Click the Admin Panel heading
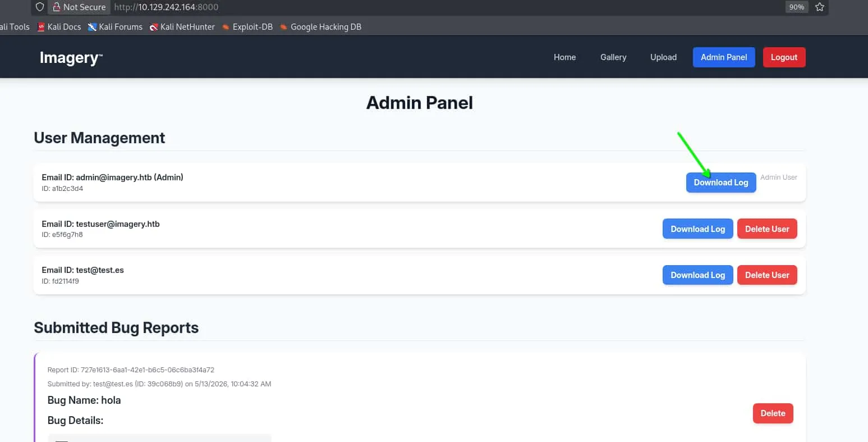Screen dimensions: 868x442 (420, 103)
